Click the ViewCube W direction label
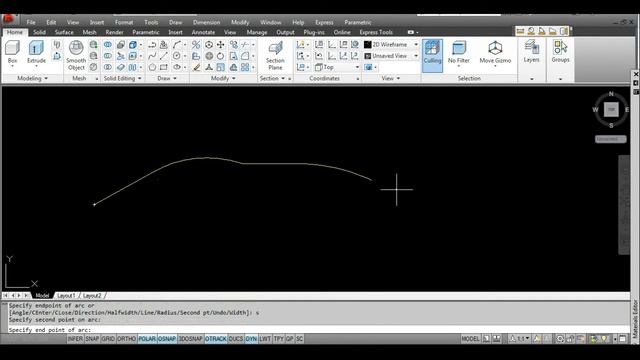This screenshot has width=640, height=360. [x=595, y=109]
